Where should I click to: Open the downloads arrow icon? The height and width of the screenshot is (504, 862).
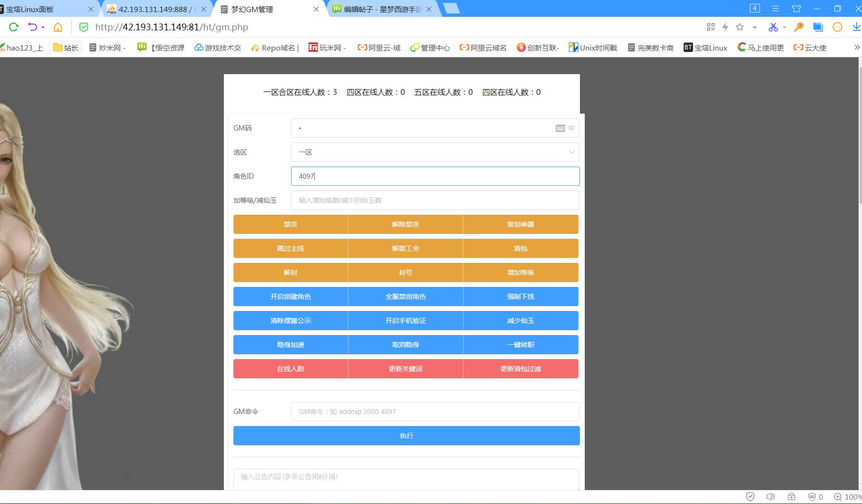click(x=857, y=27)
